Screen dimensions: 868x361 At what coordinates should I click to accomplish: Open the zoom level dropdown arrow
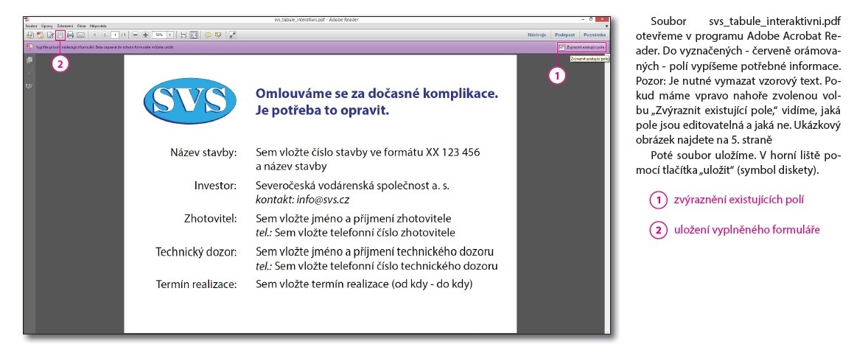pos(170,35)
